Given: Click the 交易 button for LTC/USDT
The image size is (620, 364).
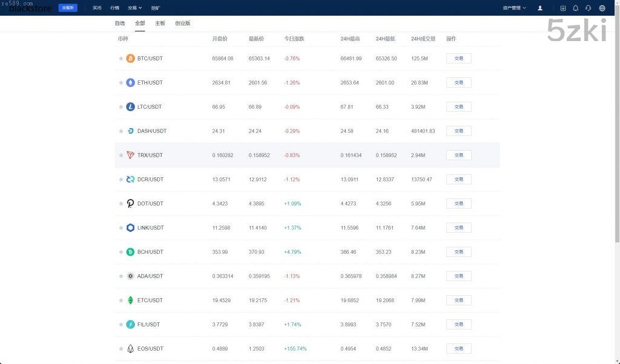Looking at the screenshot, I should click(x=458, y=107).
